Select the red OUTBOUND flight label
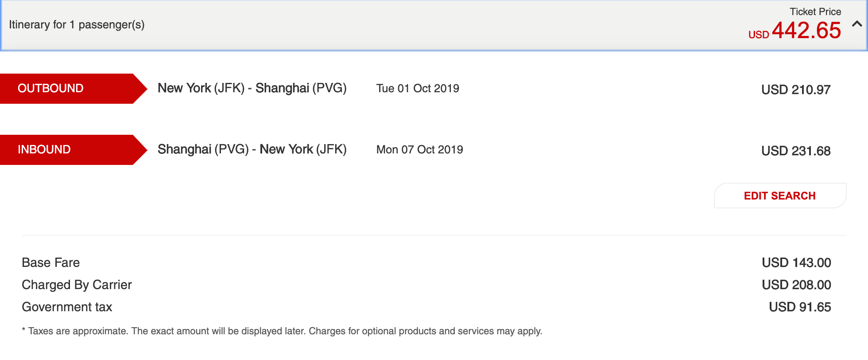 click(x=66, y=88)
